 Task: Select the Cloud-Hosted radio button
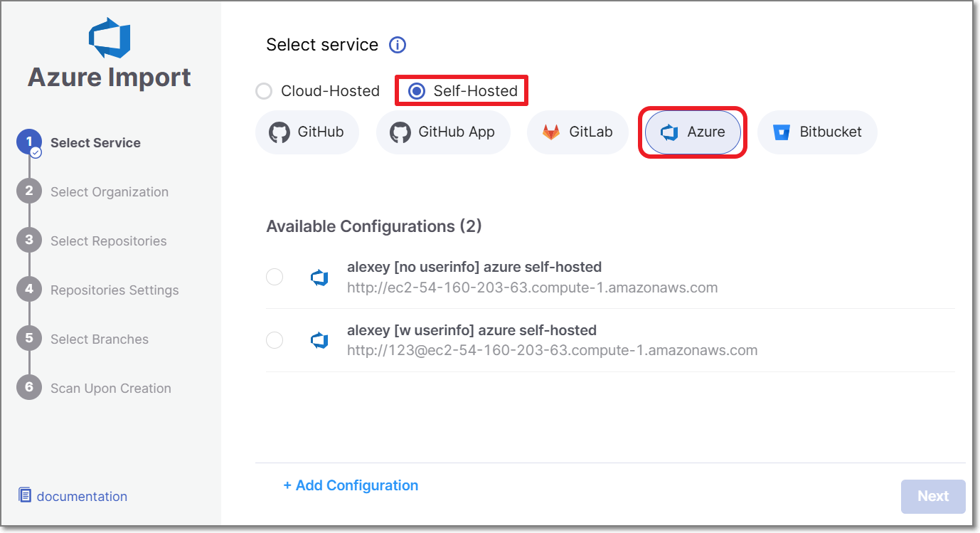click(264, 91)
